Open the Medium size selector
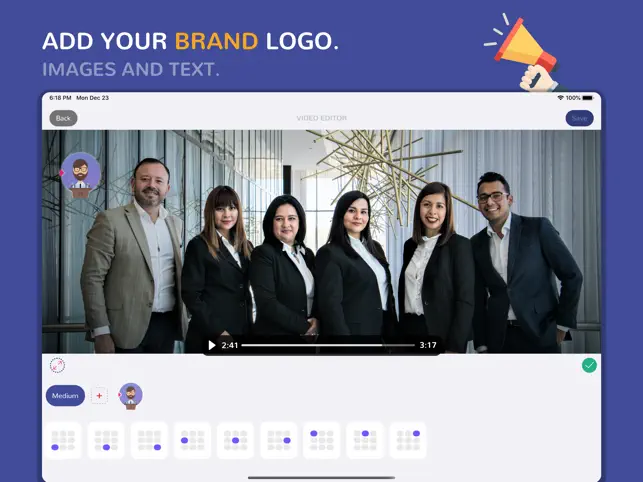The image size is (643, 482). tap(65, 395)
